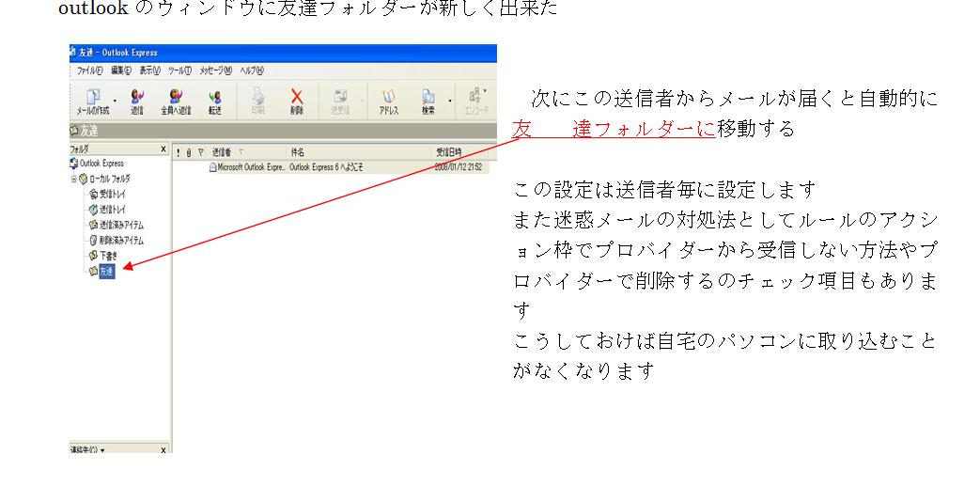This screenshot has width=980, height=486.
Task: Click the Outlook Express title bar
Action: [283, 53]
